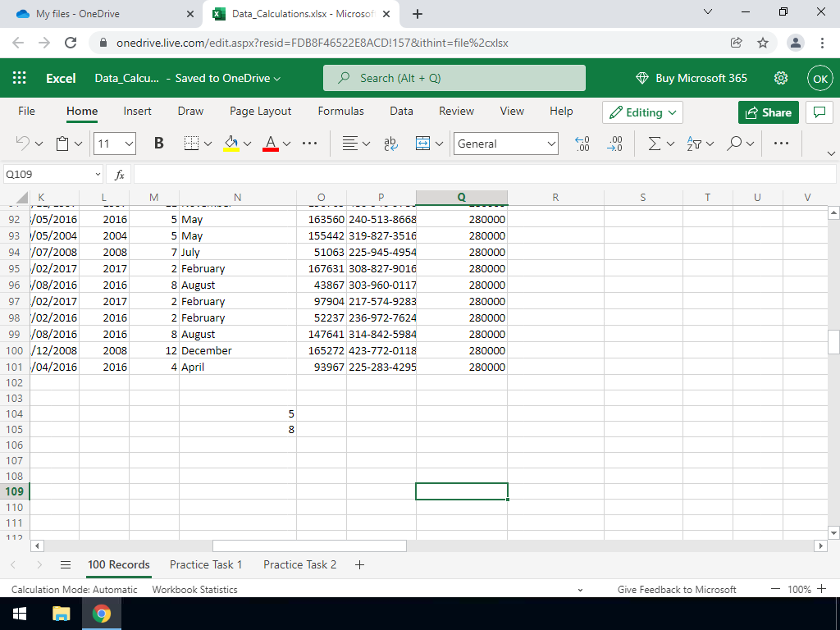
Task: Click the Chrome taskbar icon
Action: [101, 614]
